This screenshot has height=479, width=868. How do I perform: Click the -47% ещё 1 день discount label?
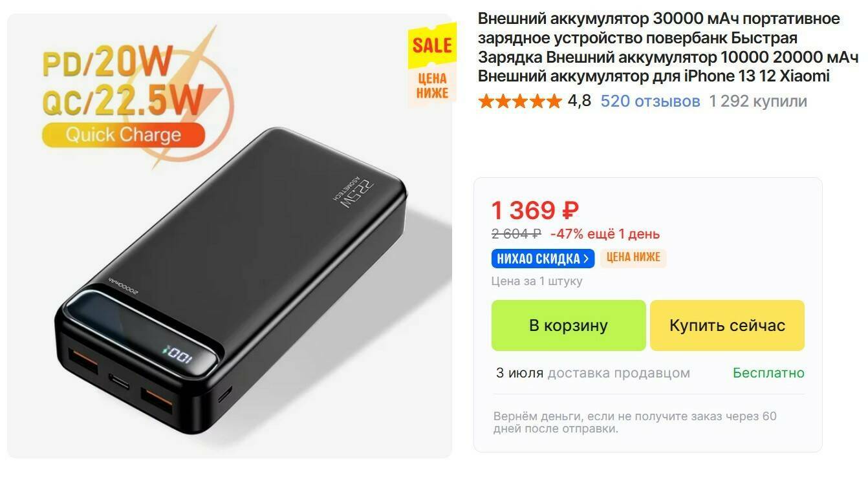point(605,234)
